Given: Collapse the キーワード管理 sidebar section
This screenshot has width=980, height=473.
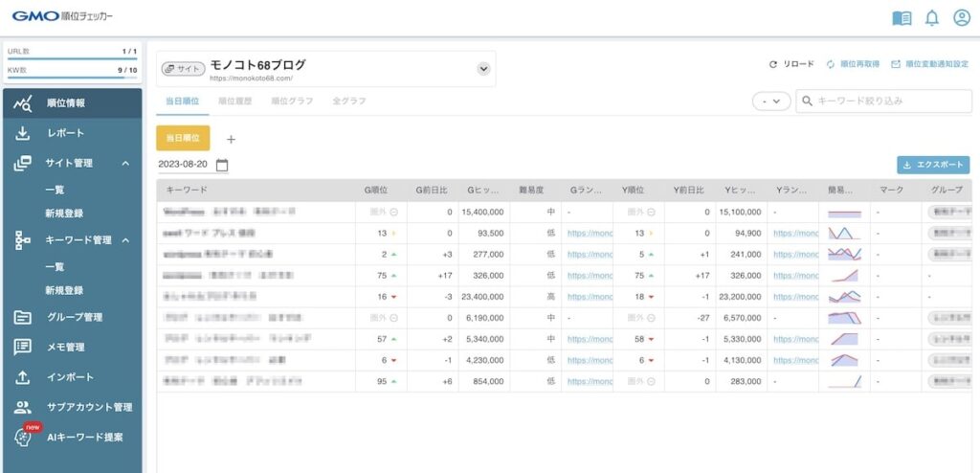Looking at the screenshot, I should 125,239.
